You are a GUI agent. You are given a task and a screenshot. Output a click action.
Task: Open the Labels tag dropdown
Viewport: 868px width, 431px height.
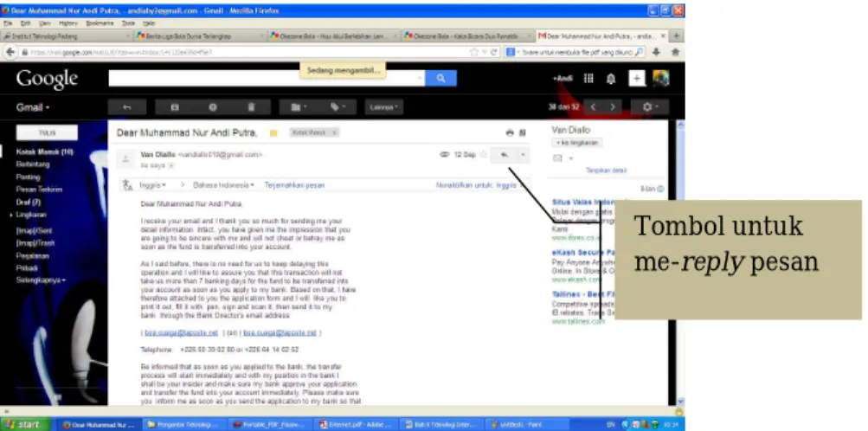pyautogui.click(x=338, y=107)
